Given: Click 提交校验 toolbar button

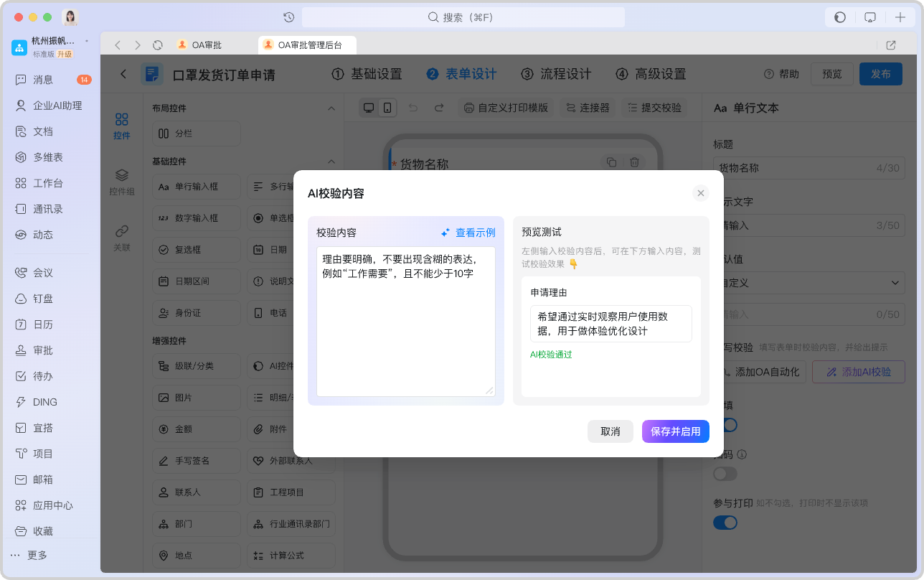Looking at the screenshot, I should (654, 108).
